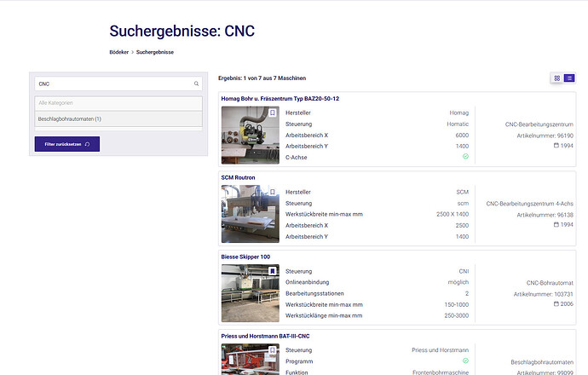Click the 'Onlineanbindung' label
This screenshot has width=588, height=375.
[x=307, y=282]
